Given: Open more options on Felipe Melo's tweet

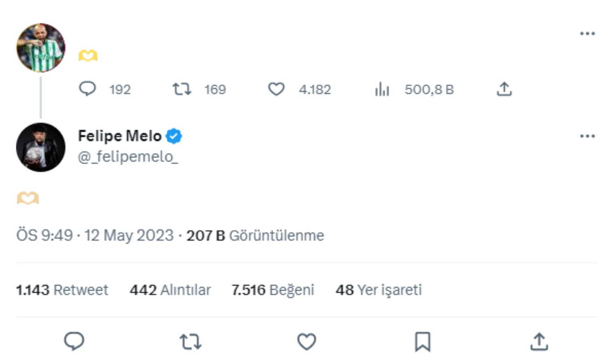Looking at the screenshot, I should [x=587, y=136].
